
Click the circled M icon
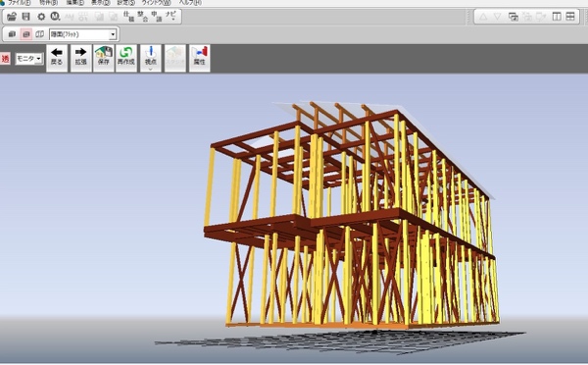55,17
